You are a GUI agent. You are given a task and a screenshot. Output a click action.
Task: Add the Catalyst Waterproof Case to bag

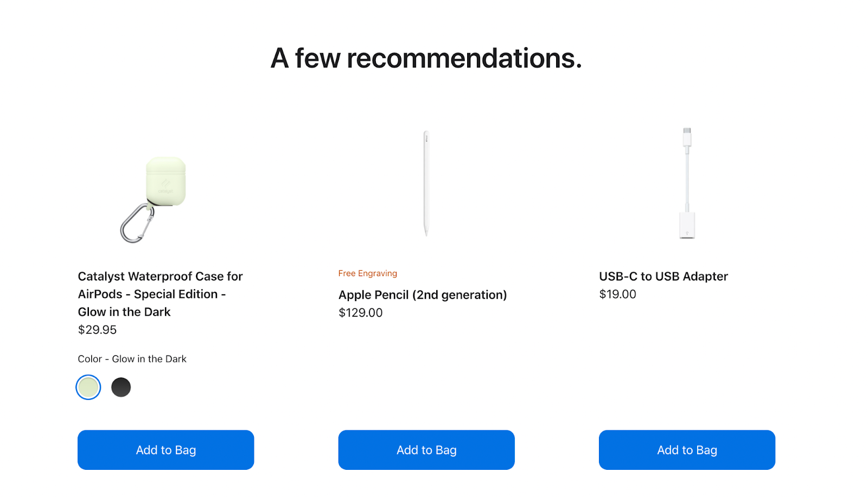[x=165, y=450]
